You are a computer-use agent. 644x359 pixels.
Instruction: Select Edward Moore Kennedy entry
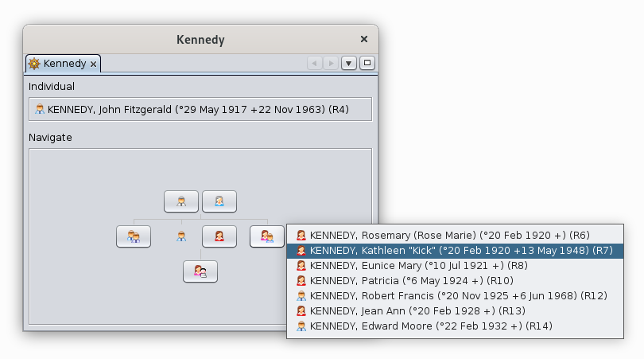tap(455, 326)
